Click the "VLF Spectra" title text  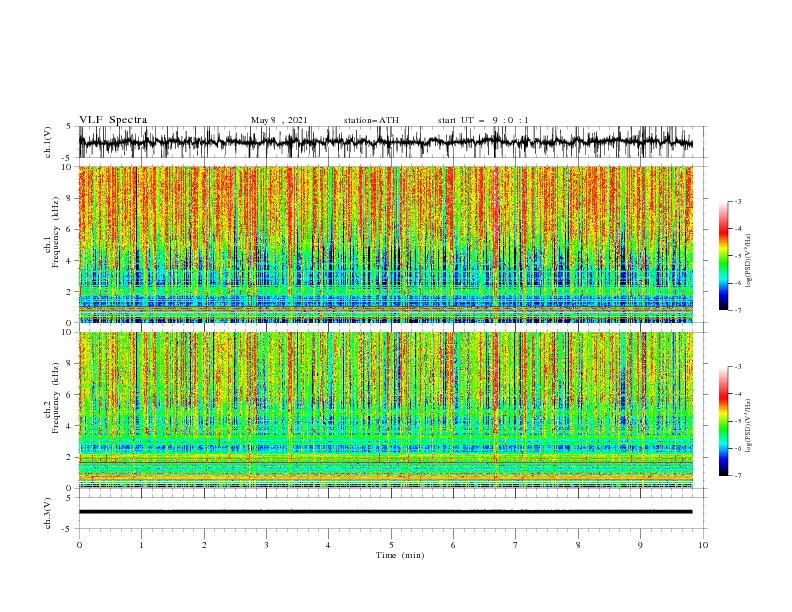[x=113, y=120]
